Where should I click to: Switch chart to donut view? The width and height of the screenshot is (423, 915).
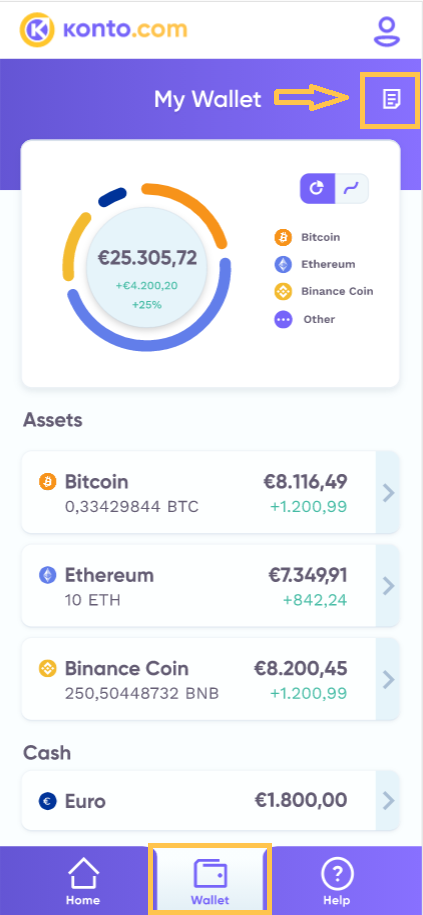click(317, 188)
